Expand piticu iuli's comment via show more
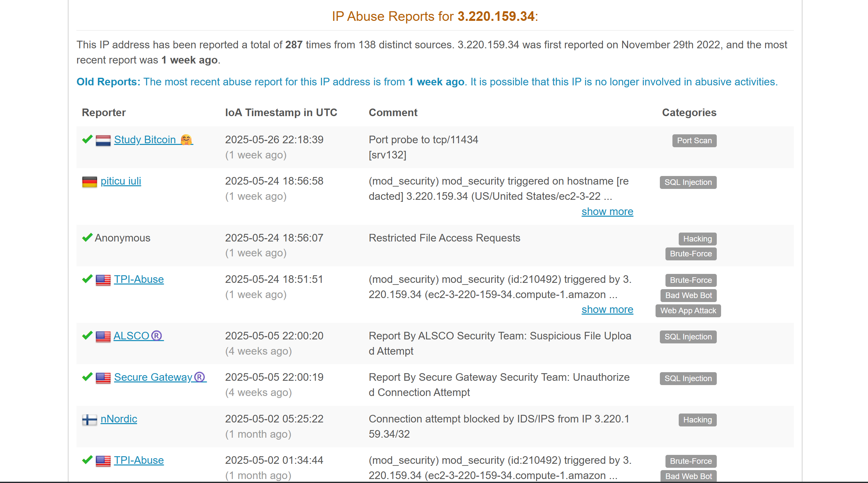The width and height of the screenshot is (868, 483). [607, 211]
